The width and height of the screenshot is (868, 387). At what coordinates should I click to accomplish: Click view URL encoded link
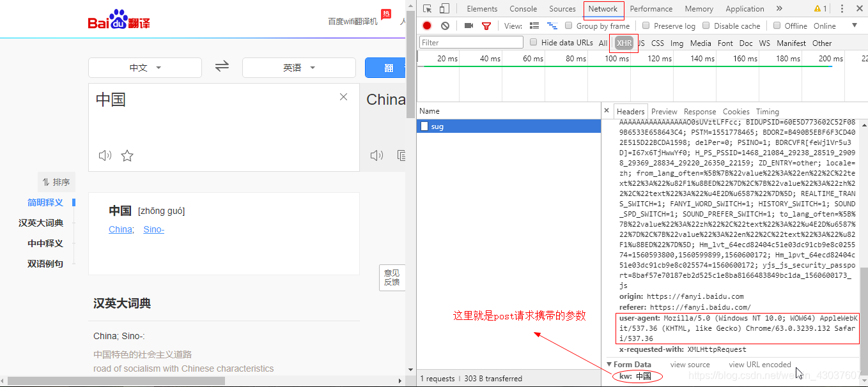[x=760, y=365]
